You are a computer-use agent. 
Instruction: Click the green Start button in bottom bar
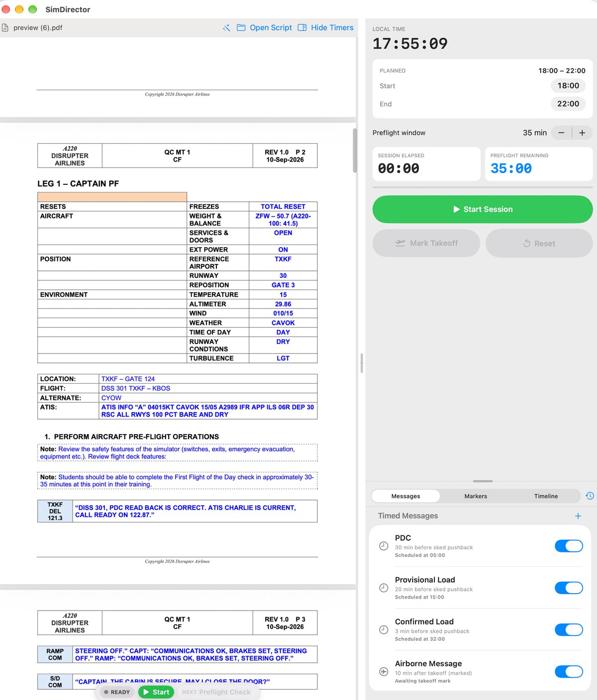pyautogui.click(x=156, y=692)
